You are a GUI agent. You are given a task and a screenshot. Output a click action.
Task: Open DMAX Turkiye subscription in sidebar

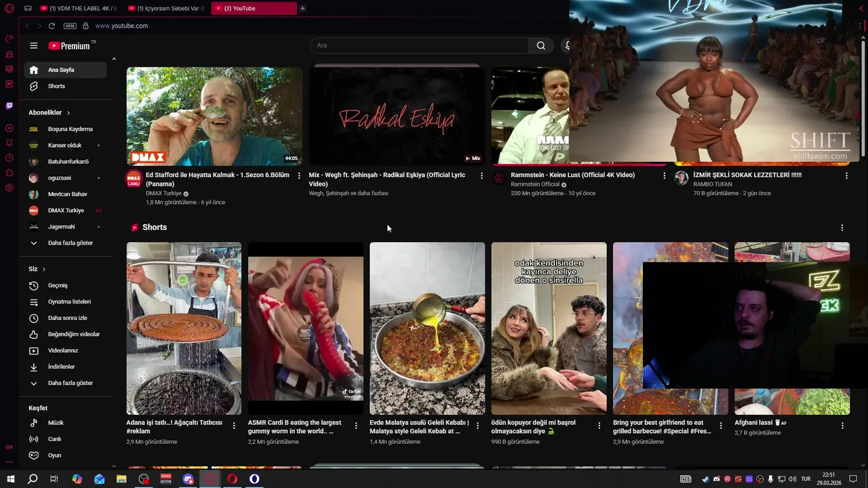(x=65, y=210)
